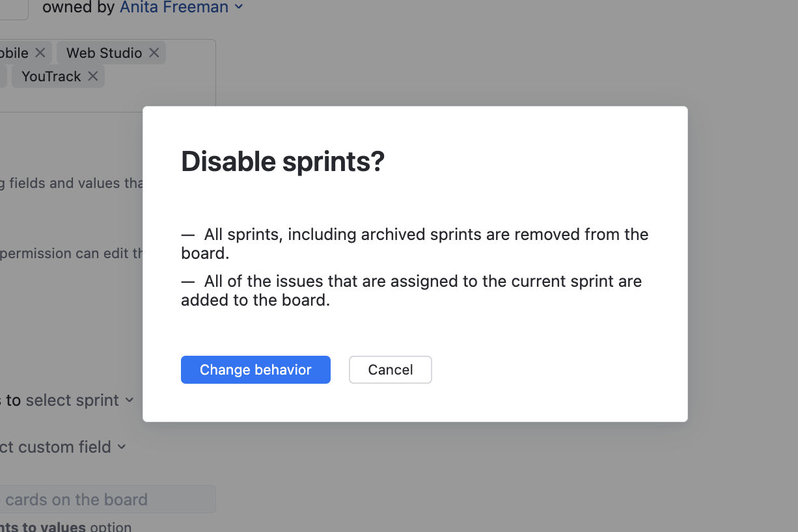Click the chevron on the select sprint control

pyautogui.click(x=129, y=401)
